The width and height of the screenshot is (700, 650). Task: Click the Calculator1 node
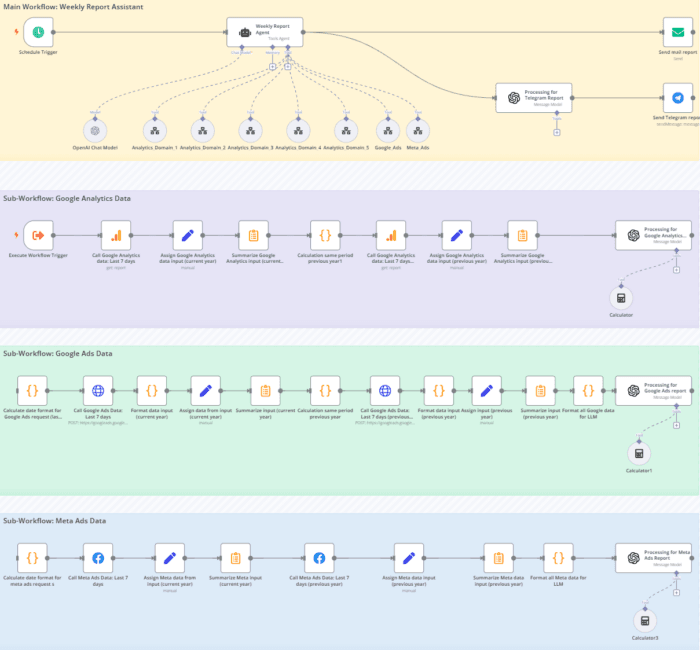639,454
